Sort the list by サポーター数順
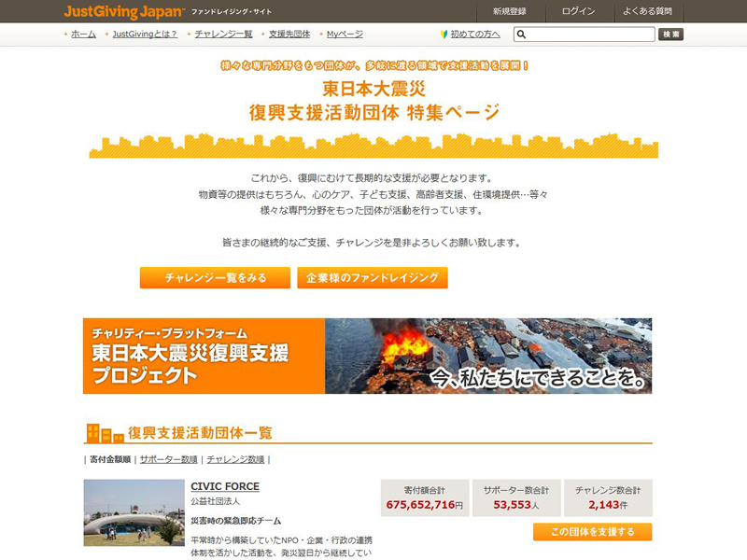Viewport: 747px width, 560px height. click(168, 459)
